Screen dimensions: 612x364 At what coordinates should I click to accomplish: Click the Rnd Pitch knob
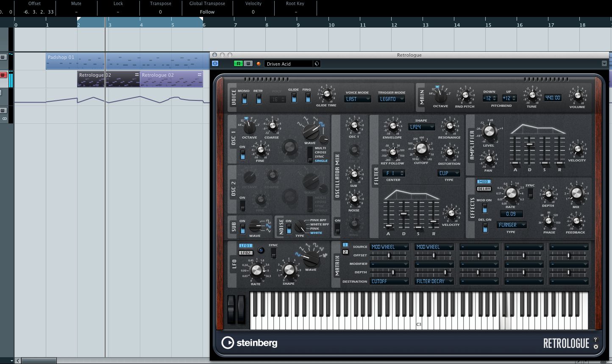click(x=465, y=95)
